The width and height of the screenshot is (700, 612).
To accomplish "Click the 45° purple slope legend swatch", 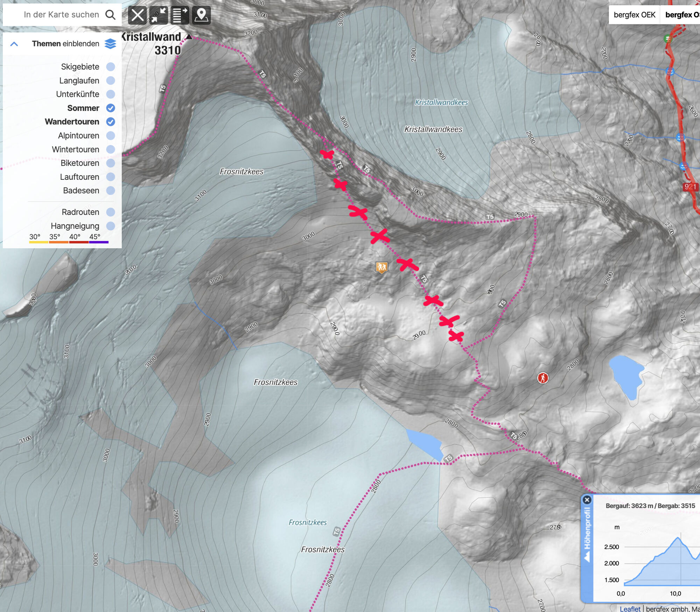I will point(99,242).
